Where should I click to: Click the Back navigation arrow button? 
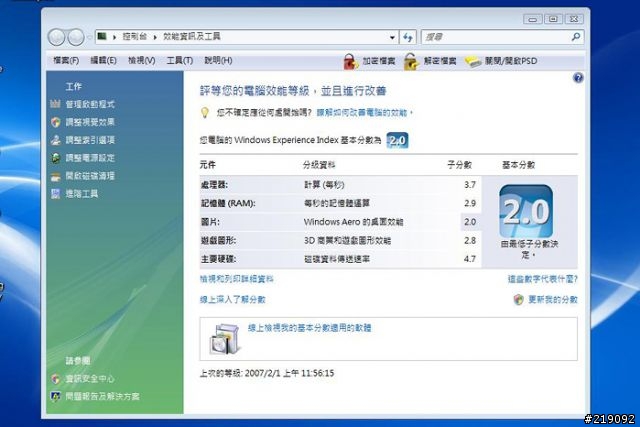click(x=56, y=37)
